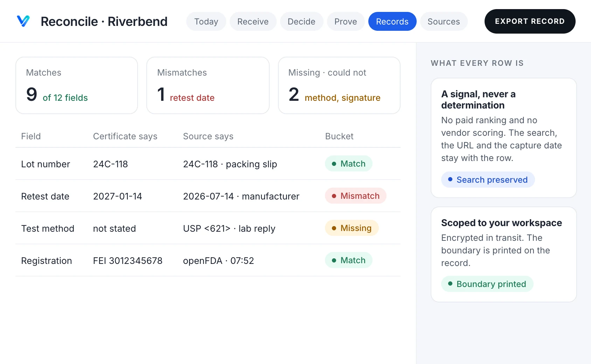The width and height of the screenshot is (591, 364).
Task: Switch to the Receive tab
Action: click(253, 21)
